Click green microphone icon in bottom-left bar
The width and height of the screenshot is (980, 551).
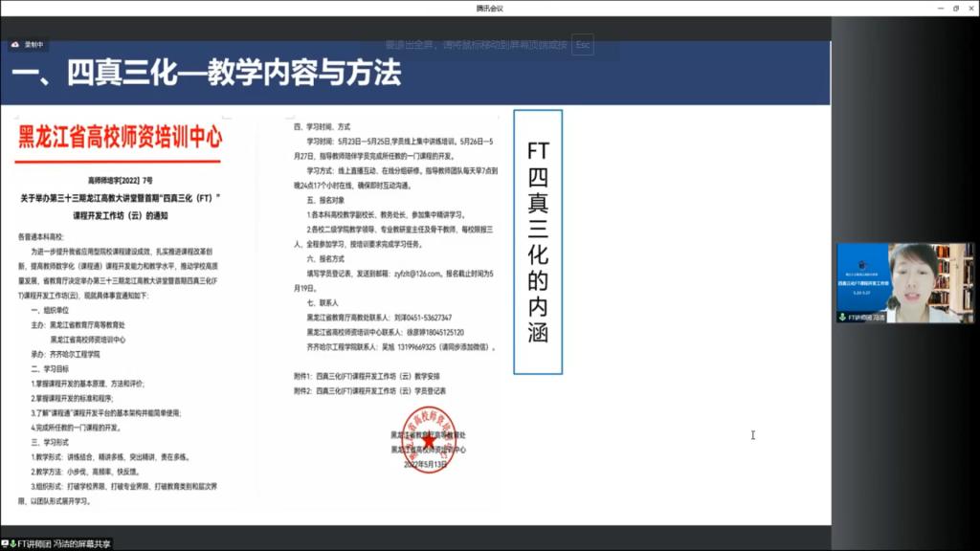(13, 543)
